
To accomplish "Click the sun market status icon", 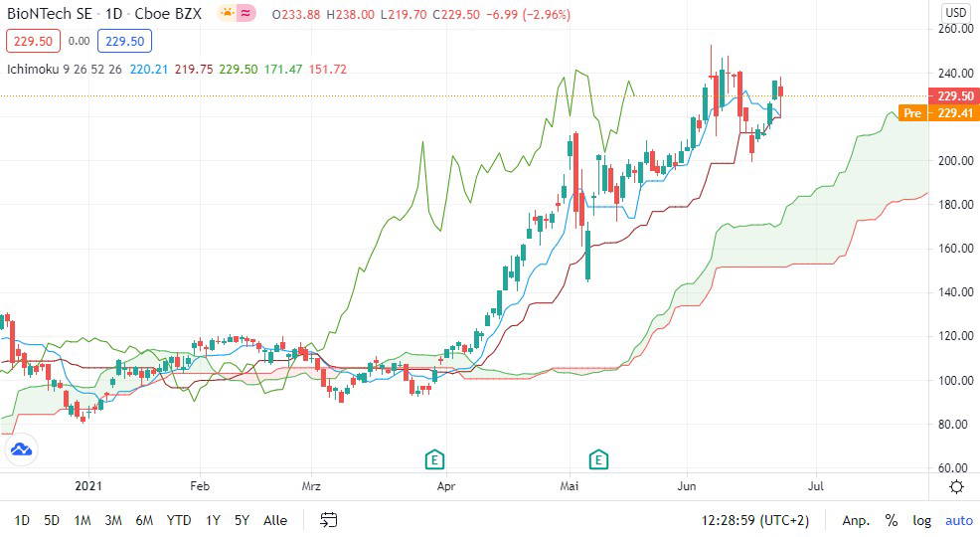I will [x=227, y=13].
